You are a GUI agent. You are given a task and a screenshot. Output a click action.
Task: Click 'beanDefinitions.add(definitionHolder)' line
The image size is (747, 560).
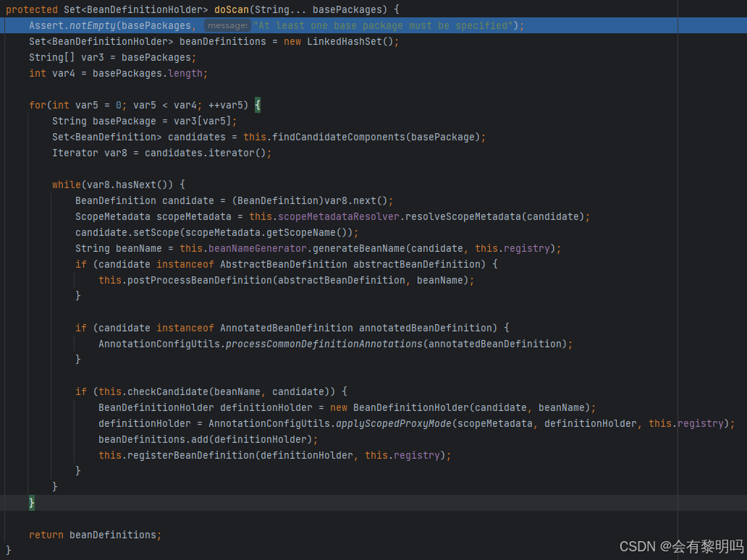coord(208,439)
